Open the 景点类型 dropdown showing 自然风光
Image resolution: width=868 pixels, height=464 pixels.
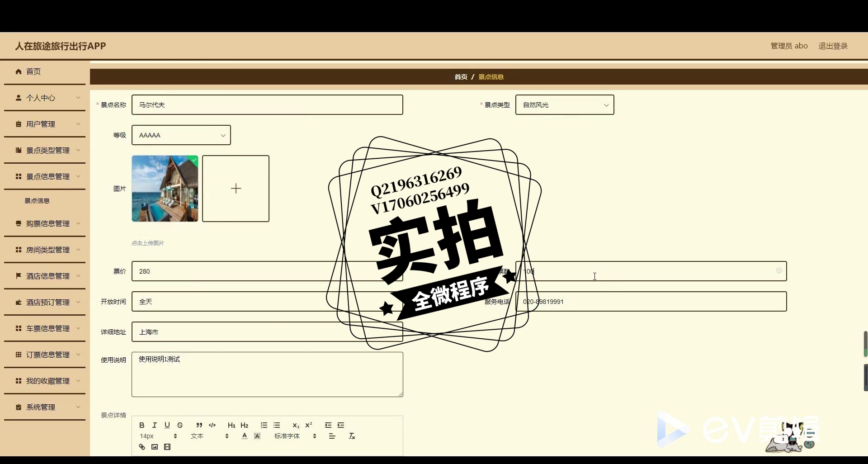coord(565,105)
